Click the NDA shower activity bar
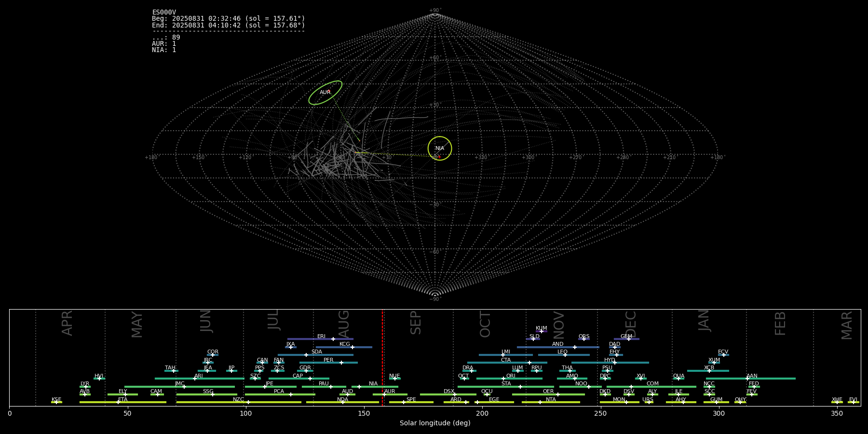Screen dimensions: 868x434 click(342, 402)
